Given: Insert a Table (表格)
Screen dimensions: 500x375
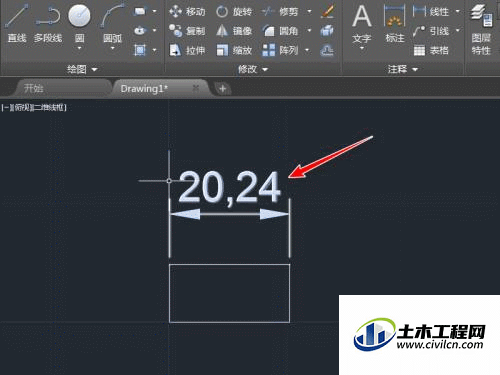Looking at the screenshot, I should point(431,50).
